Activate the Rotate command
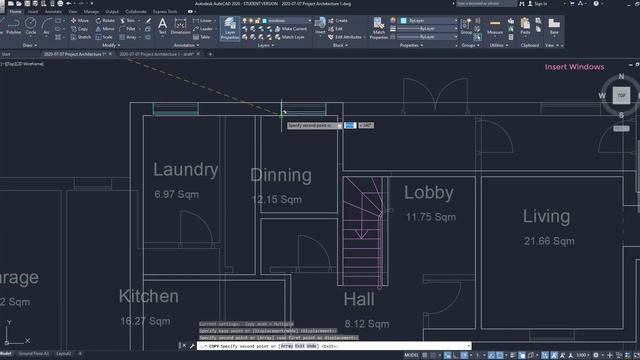The height and width of the screenshot is (360, 640). pos(105,20)
